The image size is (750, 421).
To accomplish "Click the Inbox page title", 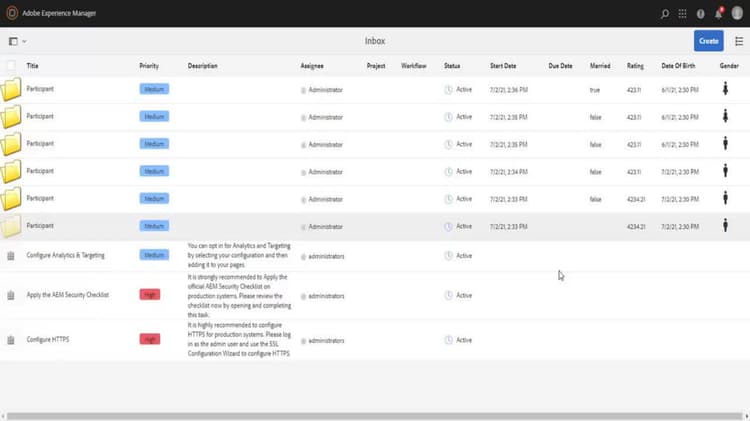I will point(375,41).
